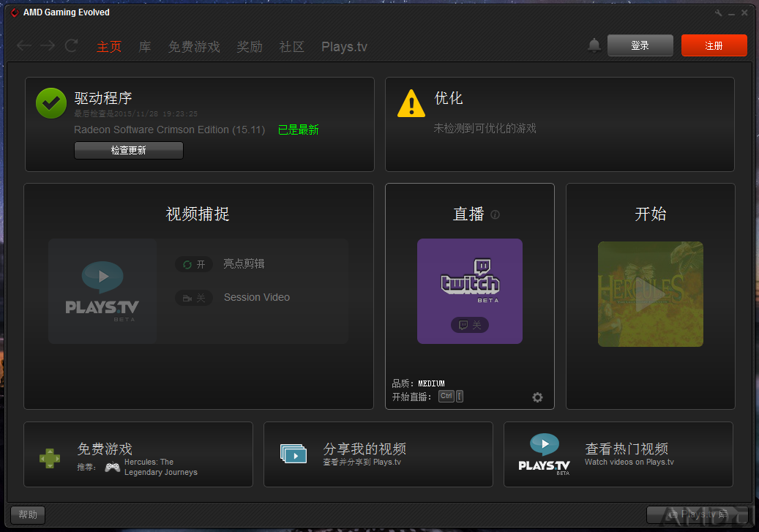
Task: Open the 分享我的视频 card title
Action: coord(364,449)
